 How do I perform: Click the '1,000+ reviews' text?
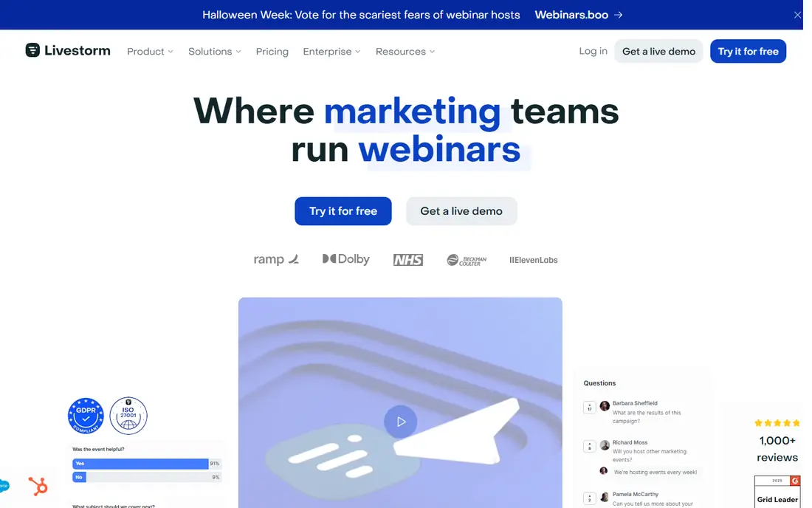point(777,449)
